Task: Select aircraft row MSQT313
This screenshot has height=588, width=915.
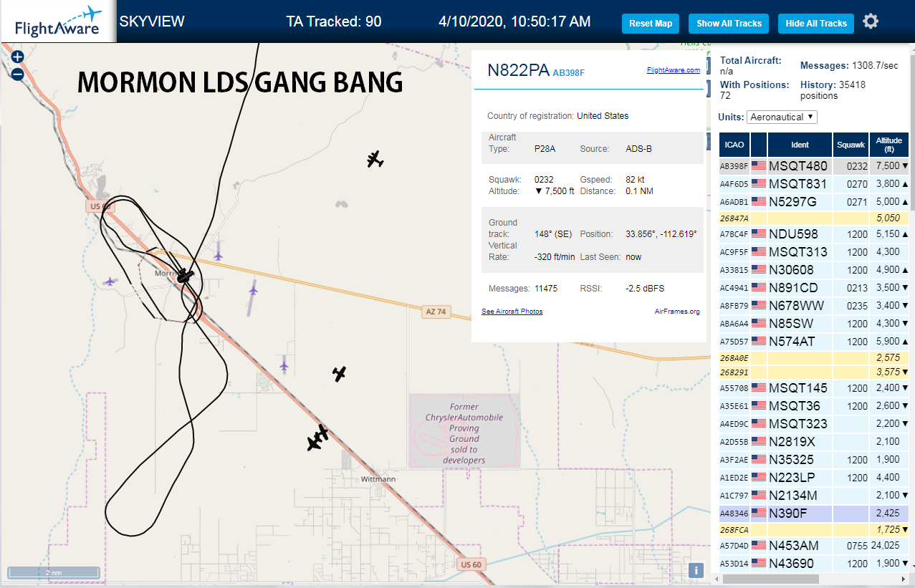Action: [x=814, y=252]
